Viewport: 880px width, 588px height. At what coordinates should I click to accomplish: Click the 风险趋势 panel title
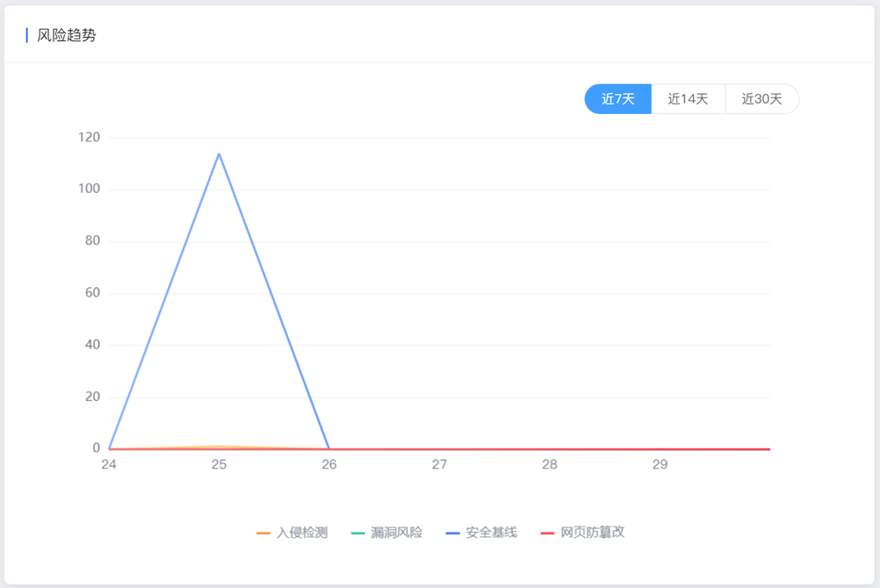(x=66, y=35)
